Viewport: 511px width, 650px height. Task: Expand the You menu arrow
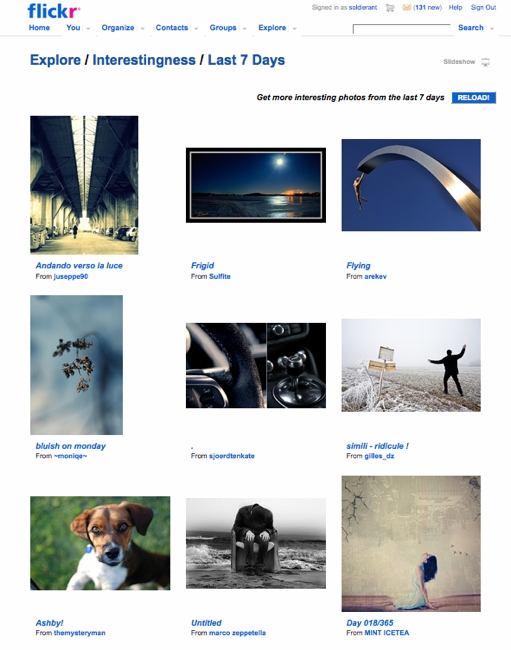88,29
